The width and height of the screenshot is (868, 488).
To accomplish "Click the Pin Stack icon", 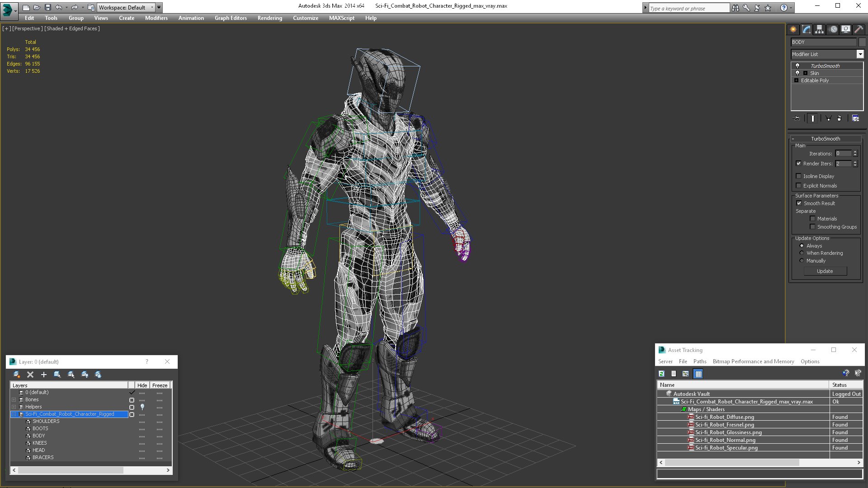I will point(797,118).
